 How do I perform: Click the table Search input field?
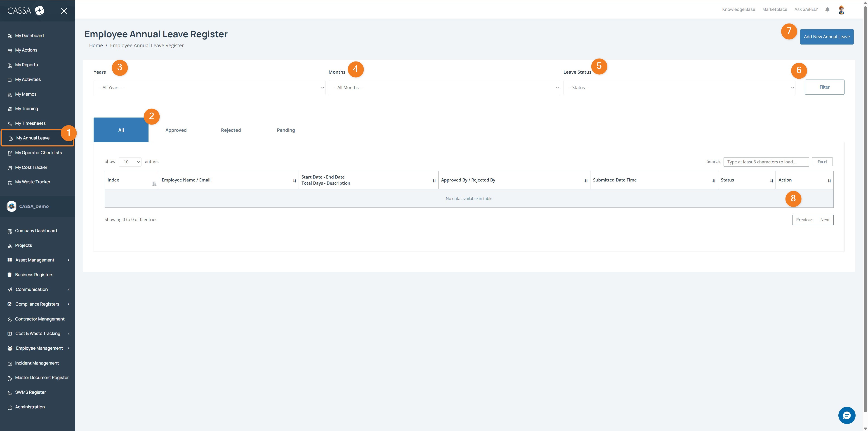pos(766,162)
